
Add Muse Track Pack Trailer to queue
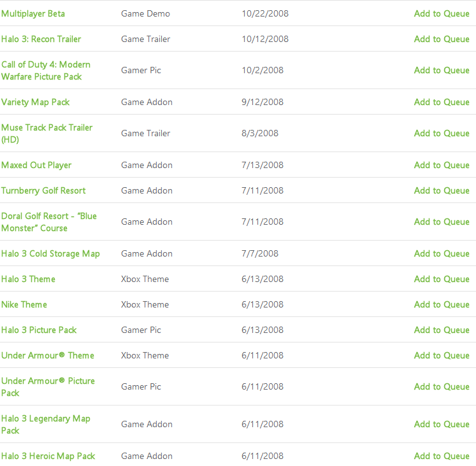pyautogui.click(x=442, y=134)
